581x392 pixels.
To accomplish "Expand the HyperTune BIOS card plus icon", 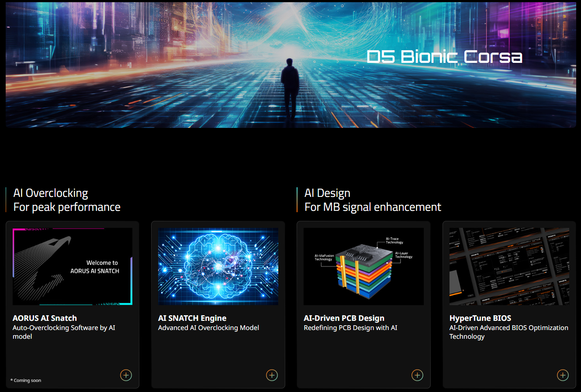I will 563,375.
